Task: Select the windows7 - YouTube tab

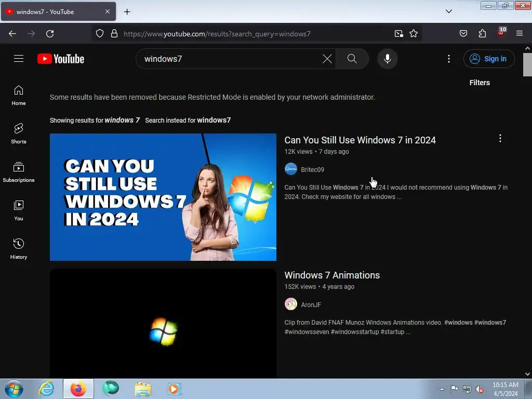Action: click(x=58, y=11)
